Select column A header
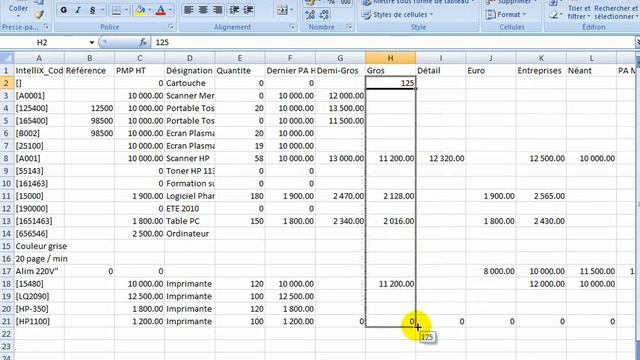Screen dimensions: 640x360 39,58
